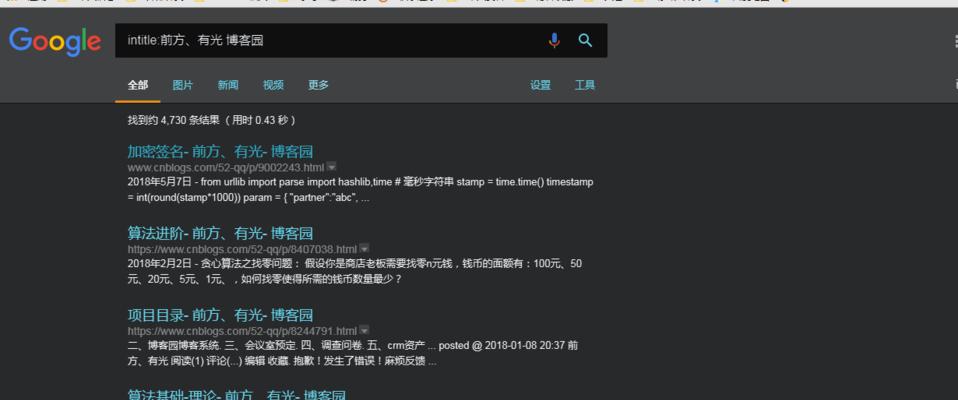Expand cached arrow beside 9002243.html URL
Viewport: 958px width, 400px height.
pos(331,167)
